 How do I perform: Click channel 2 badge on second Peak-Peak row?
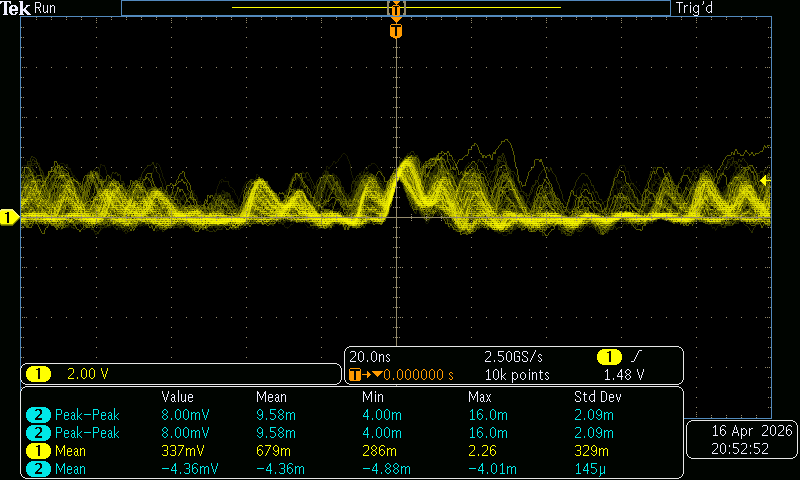coord(38,433)
